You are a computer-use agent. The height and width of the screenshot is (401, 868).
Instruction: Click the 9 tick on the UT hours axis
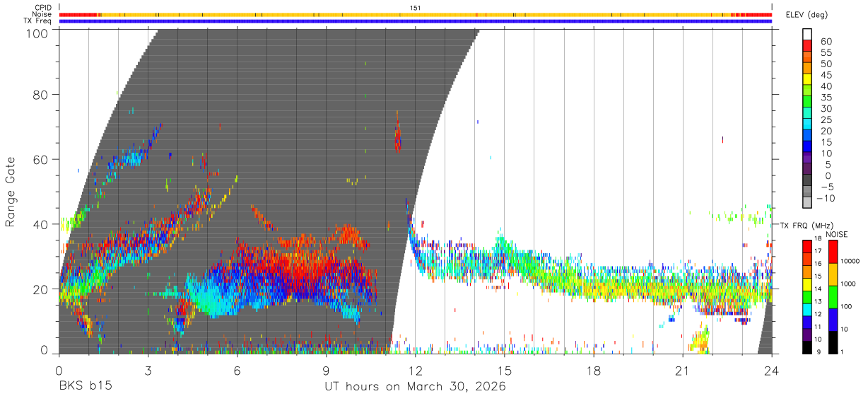(326, 371)
